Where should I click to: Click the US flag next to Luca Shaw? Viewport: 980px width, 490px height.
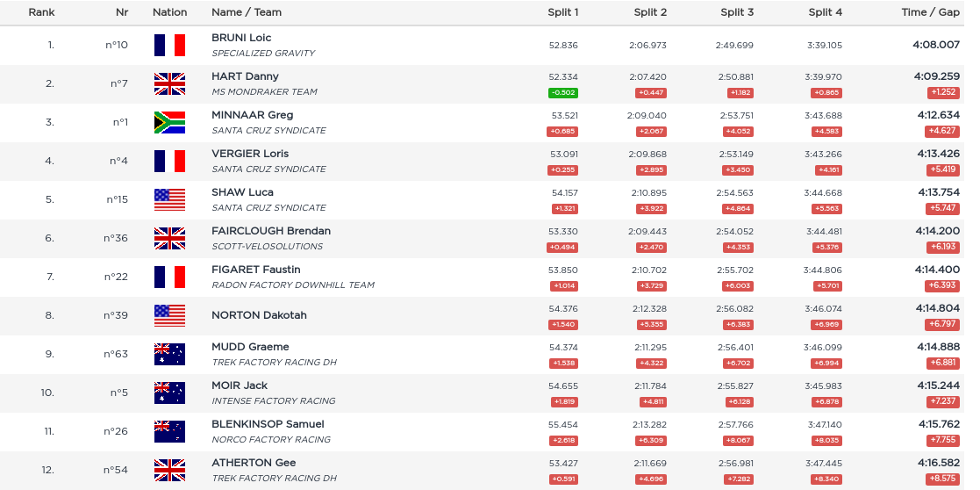(x=169, y=199)
